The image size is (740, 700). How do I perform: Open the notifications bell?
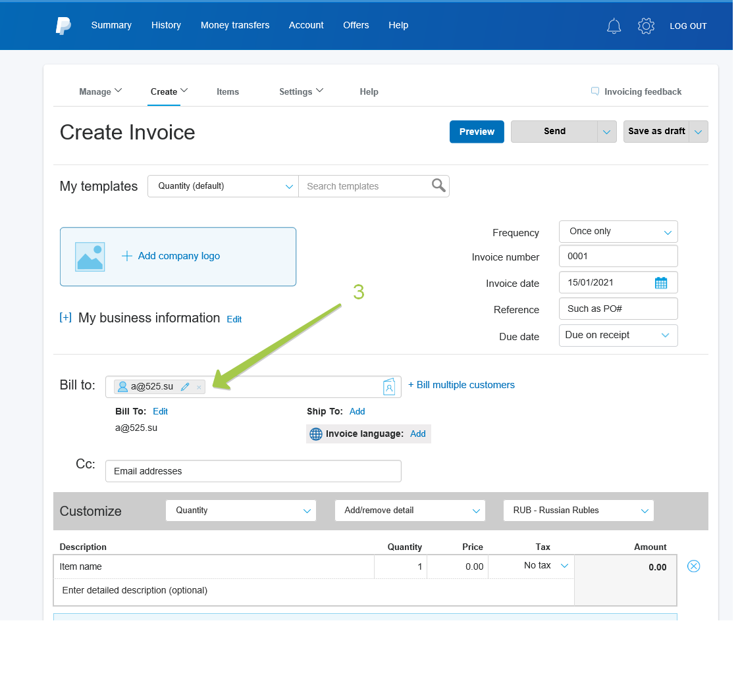pos(614,26)
